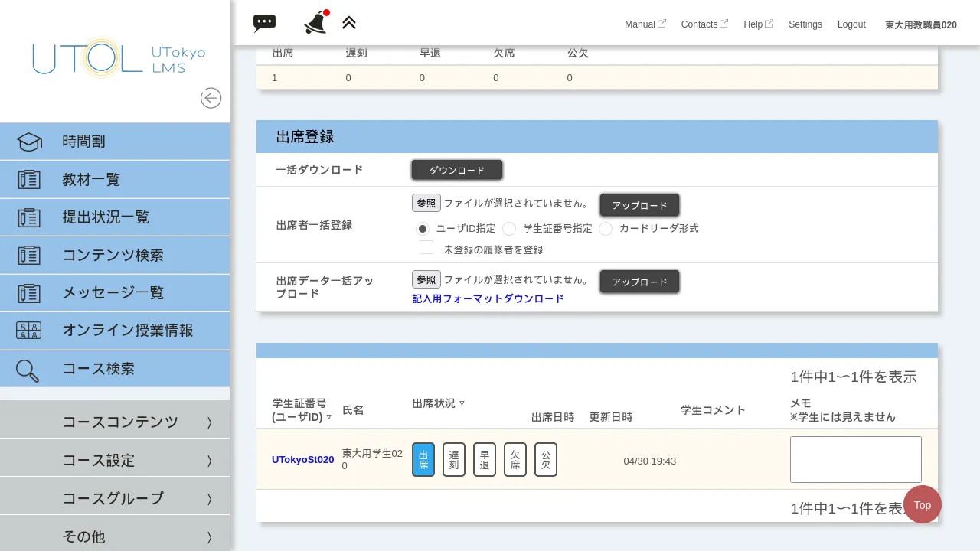
Task: Choose the カードリーダ形式 radio option
Action: point(606,229)
